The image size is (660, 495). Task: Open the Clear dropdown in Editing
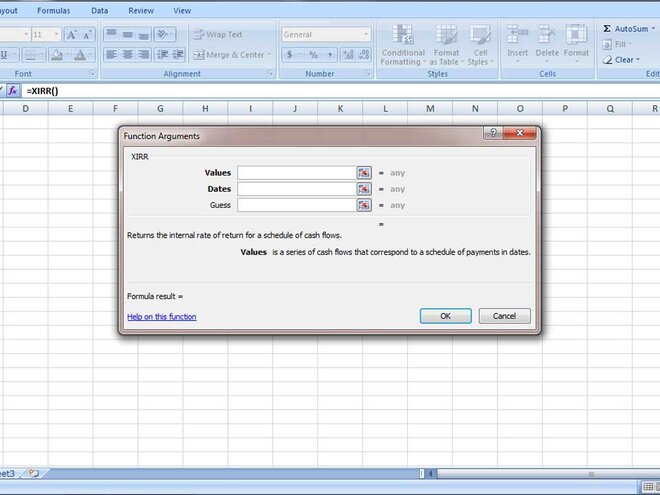[640, 60]
